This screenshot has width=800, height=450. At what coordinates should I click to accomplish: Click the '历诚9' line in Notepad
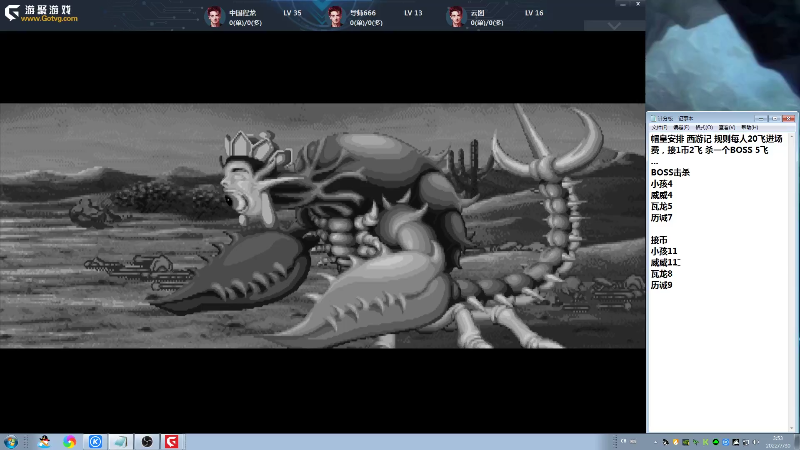tap(662, 285)
